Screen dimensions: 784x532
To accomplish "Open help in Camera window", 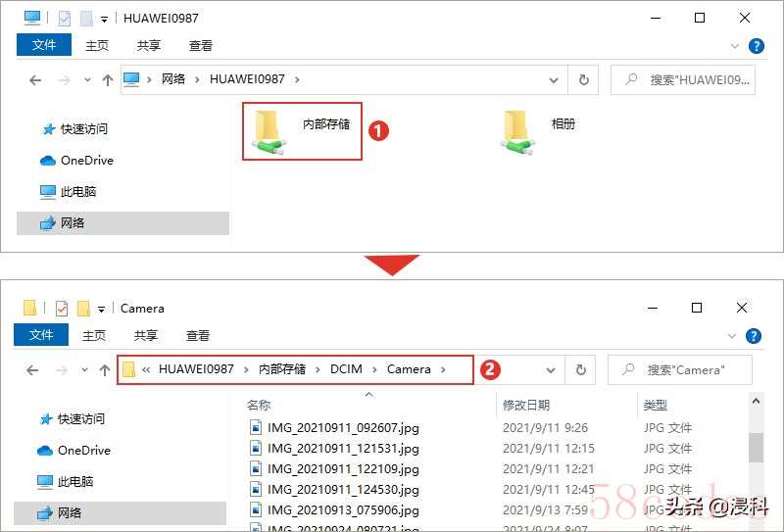I will point(753,336).
